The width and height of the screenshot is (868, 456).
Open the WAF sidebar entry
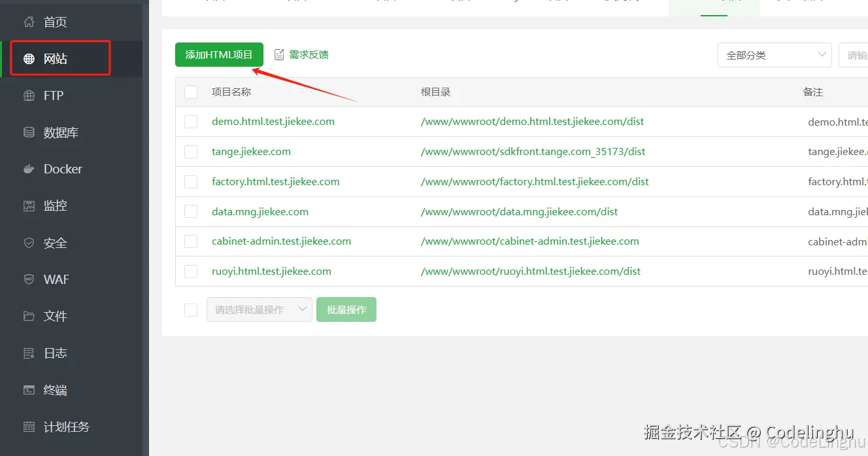point(71,279)
